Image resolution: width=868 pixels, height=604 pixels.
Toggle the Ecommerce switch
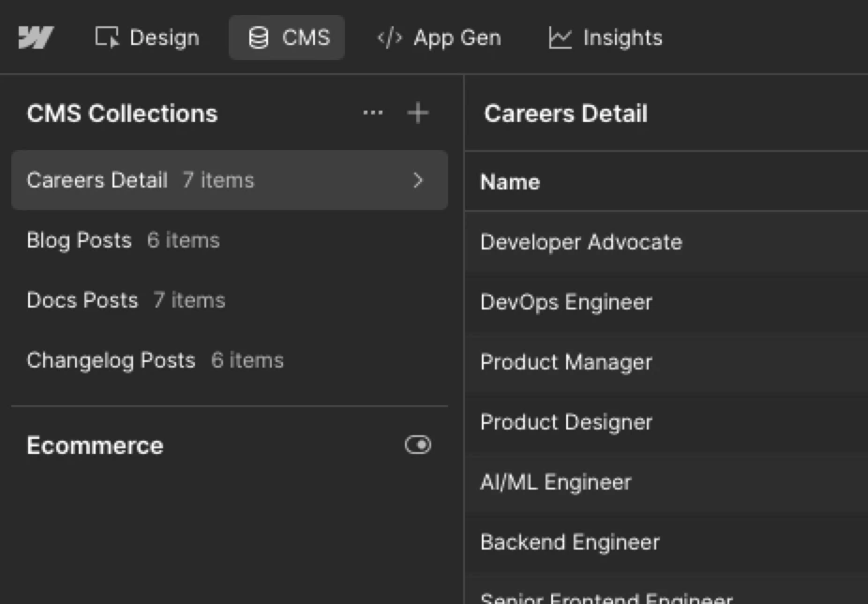[x=418, y=445]
